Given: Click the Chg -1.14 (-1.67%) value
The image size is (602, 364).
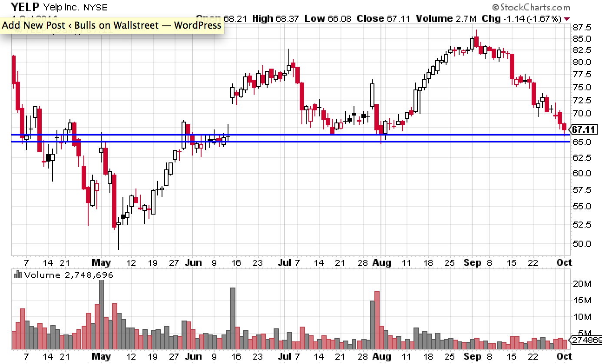Looking at the screenshot, I should [522, 19].
